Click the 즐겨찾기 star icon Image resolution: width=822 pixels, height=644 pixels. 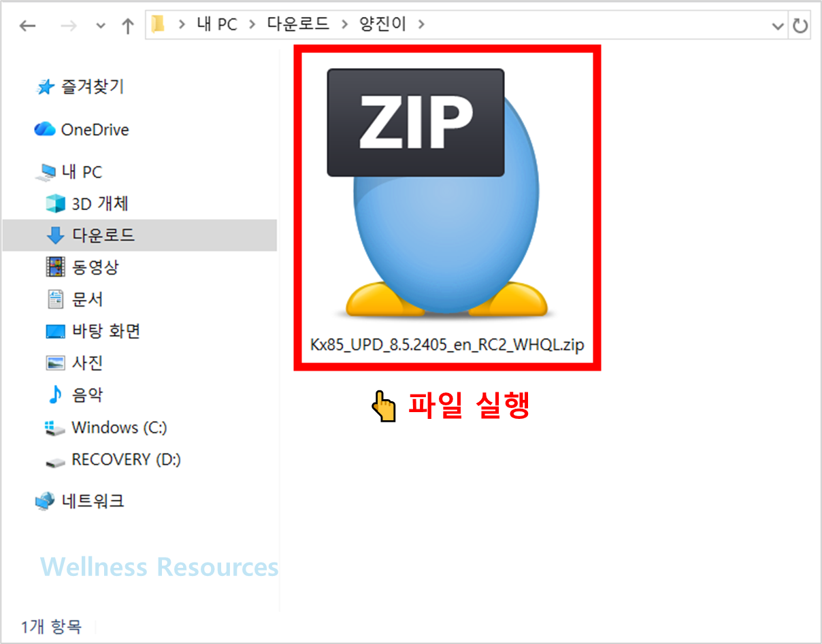[45, 87]
